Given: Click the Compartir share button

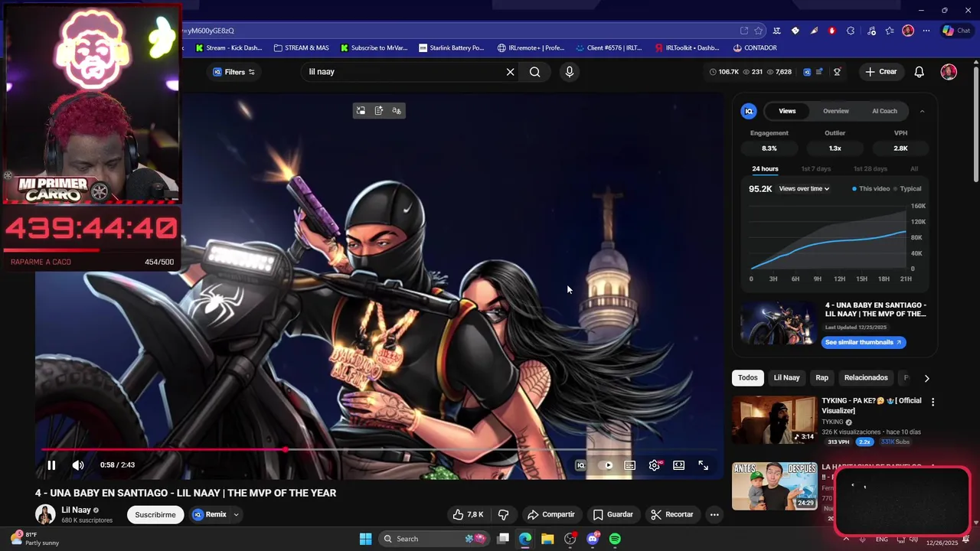Looking at the screenshot, I should click(x=551, y=515).
